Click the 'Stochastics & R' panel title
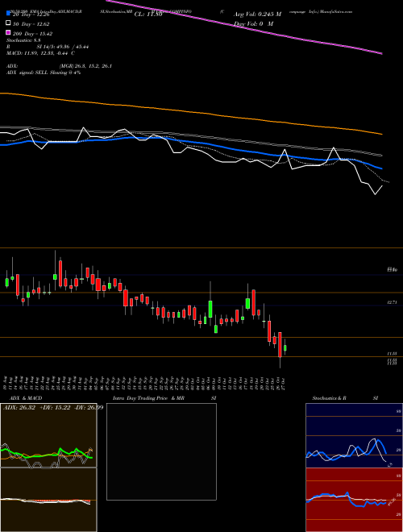 (330, 398)
